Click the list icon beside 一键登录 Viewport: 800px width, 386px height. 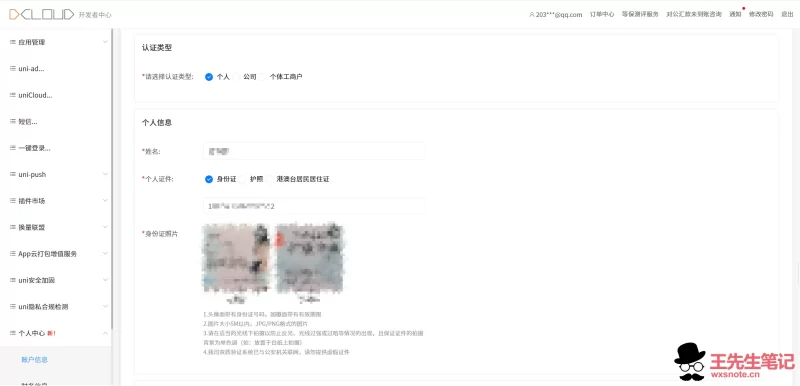tap(13, 148)
